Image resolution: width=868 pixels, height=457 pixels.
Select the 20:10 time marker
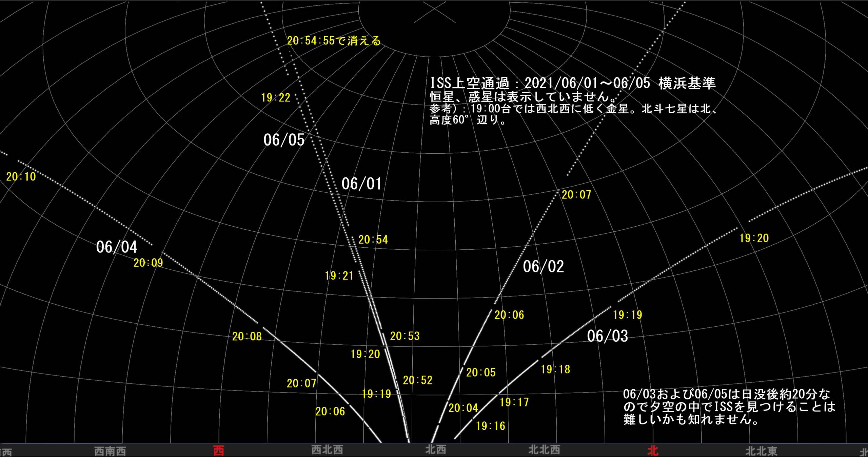pyautogui.click(x=21, y=177)
